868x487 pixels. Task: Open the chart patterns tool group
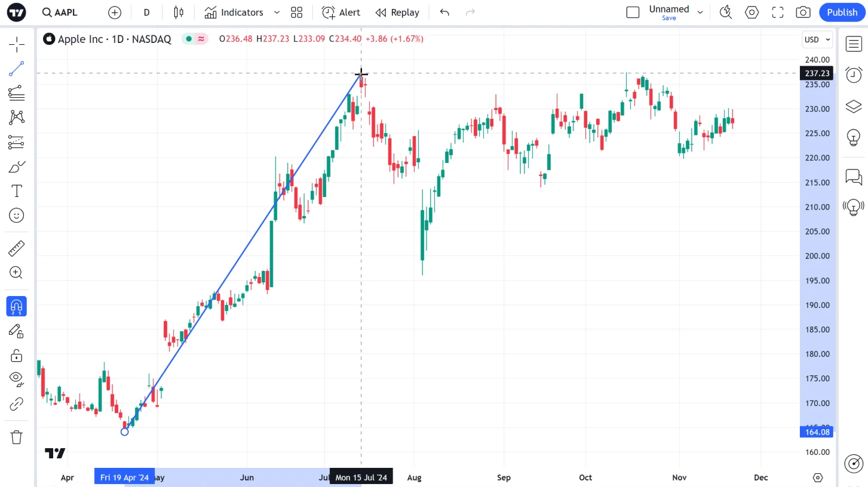click(17, 117)
